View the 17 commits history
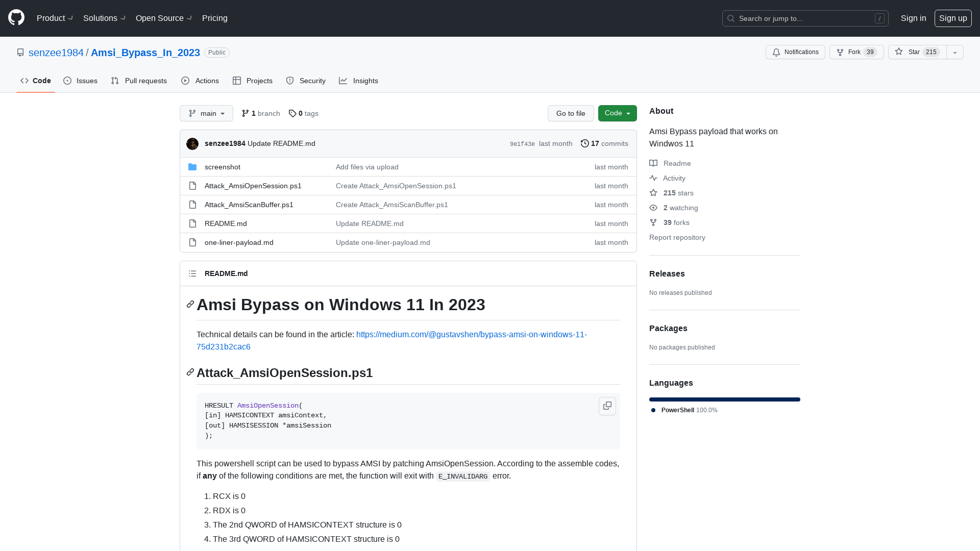This screenshot has width=980, height=551. 605,143
